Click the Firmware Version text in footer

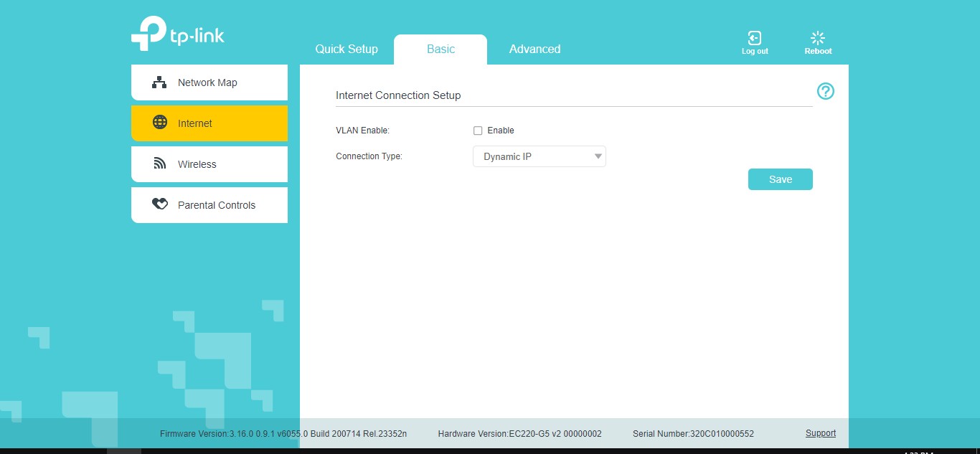coord(283,434)
